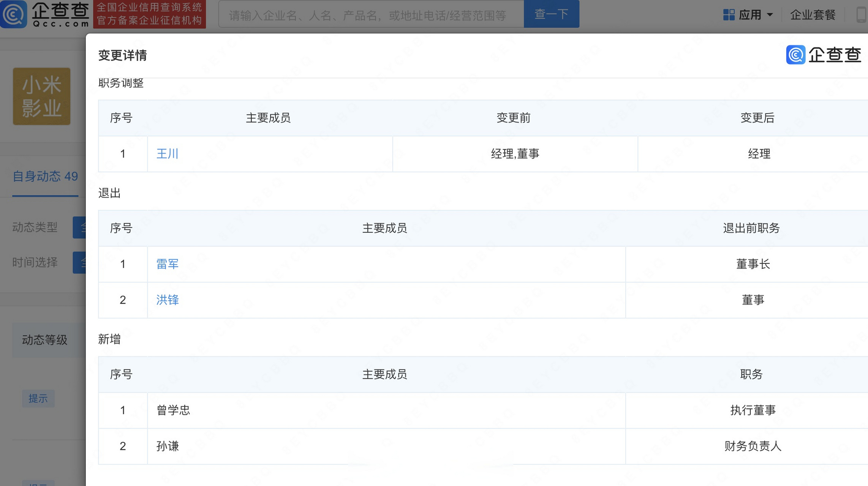Click the Qcc.com text under the logo

[61, 24]
